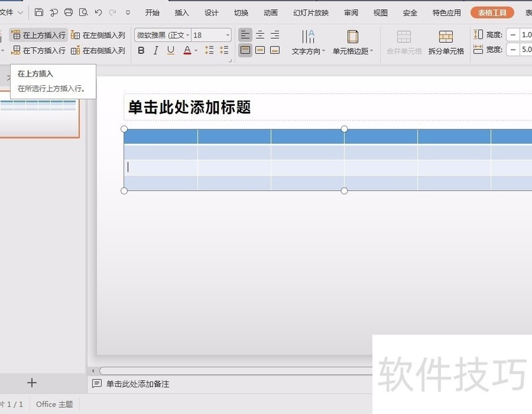Select slide 1 thumbnail
532x414 pixels.
pyautogui.click(x=39, y=114)
